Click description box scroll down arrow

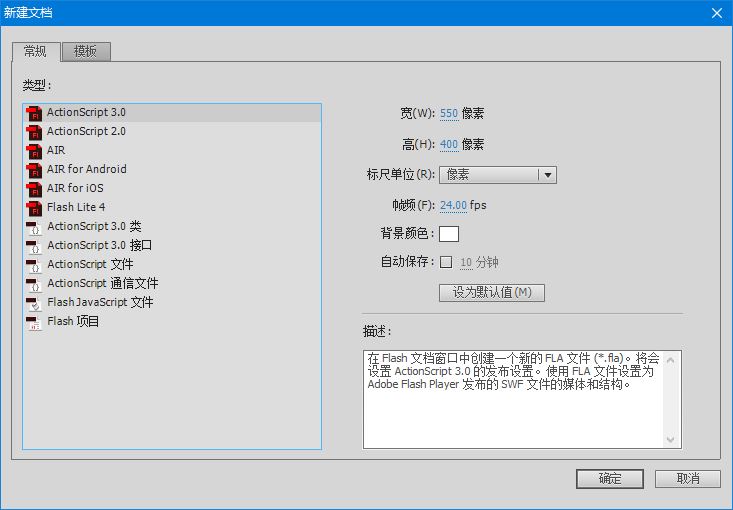point(673,440)
